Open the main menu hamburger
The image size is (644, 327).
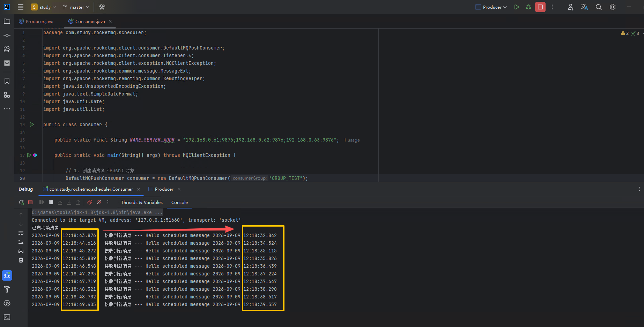click(x=21, y=7)
